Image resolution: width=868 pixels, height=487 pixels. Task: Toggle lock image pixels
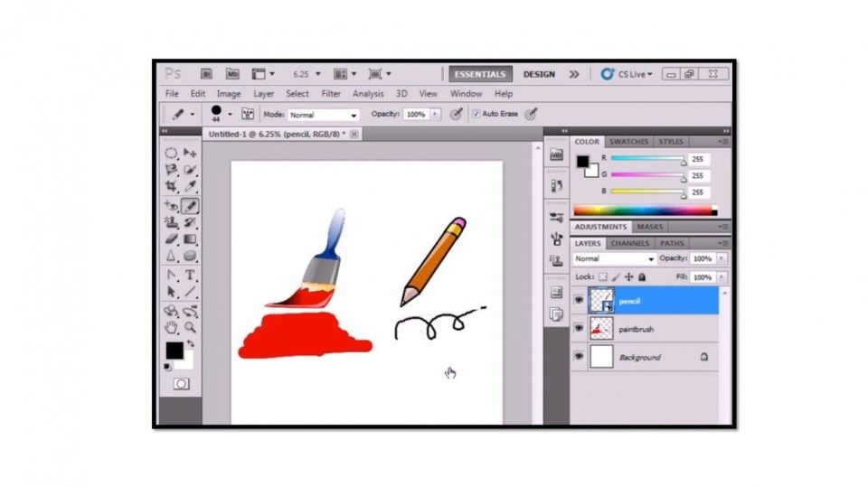pos(616,276)
